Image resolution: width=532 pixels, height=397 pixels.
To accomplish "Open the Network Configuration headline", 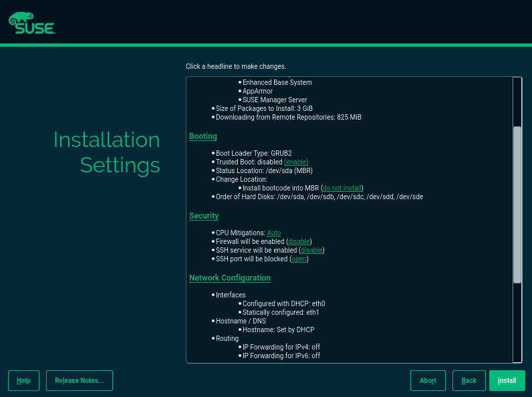I will point(230,278).
